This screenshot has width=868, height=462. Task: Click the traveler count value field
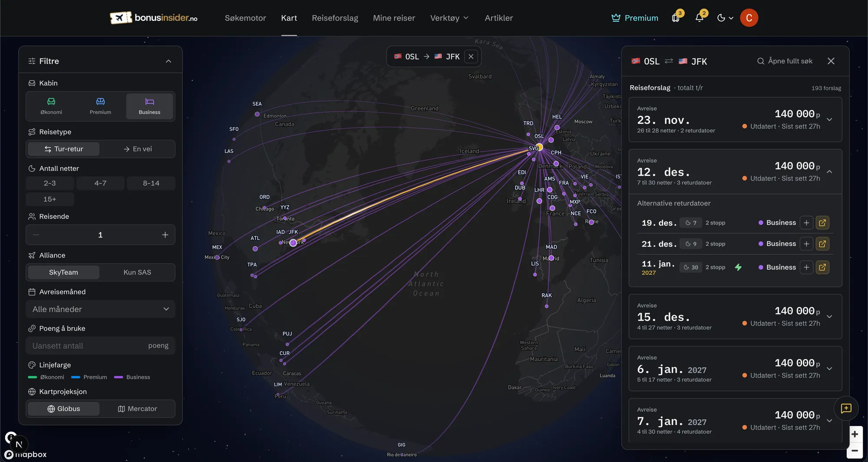100,235
